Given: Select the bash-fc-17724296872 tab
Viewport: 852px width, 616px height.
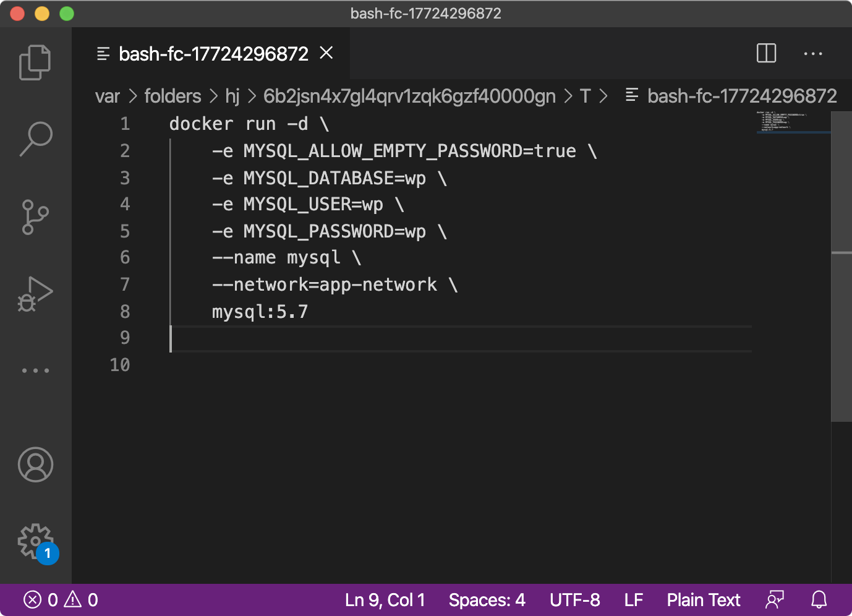Looking at the screenshot, I should [x=213, y=54].
